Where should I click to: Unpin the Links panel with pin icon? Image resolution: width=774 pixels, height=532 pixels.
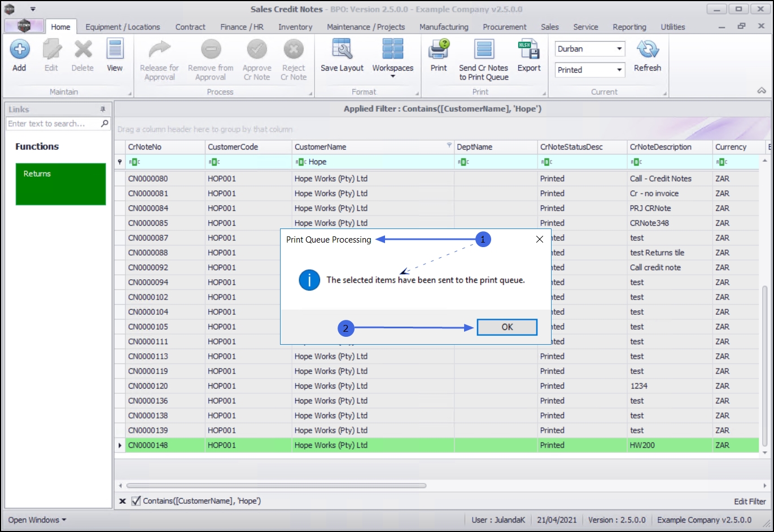point(103,109)
